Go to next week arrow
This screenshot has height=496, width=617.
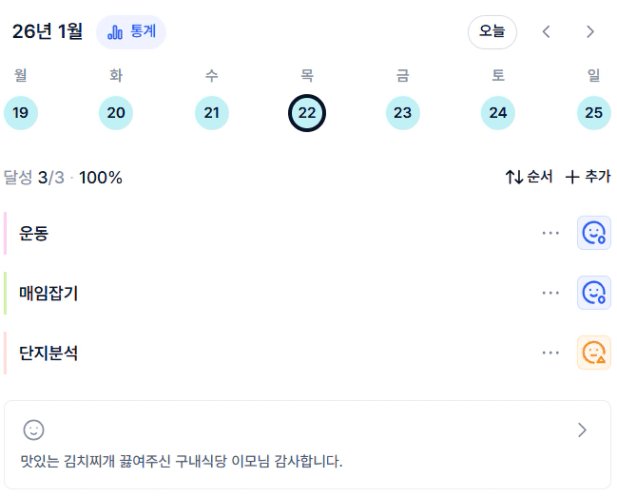(x=590, y=32)
